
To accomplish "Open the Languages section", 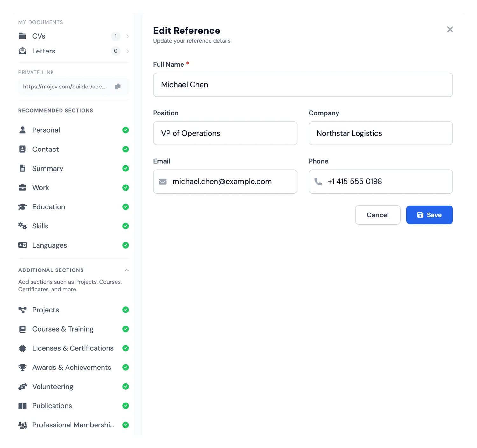I will (x=74, y=245).
